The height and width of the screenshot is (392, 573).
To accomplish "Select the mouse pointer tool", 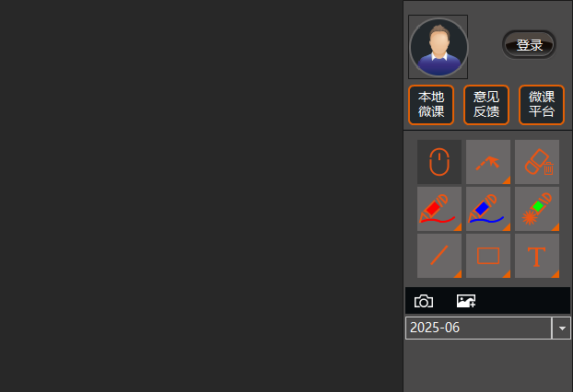I will pos(439,162).
